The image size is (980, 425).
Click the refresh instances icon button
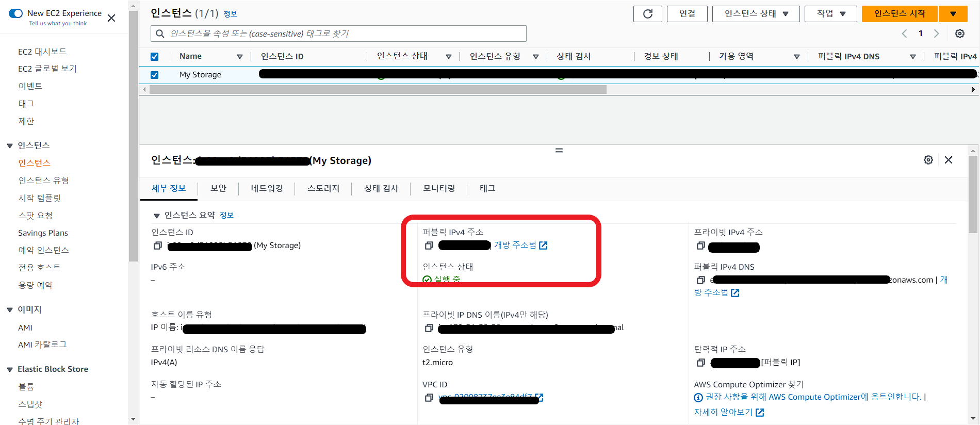pyautogui.click(x=647, y=14)
